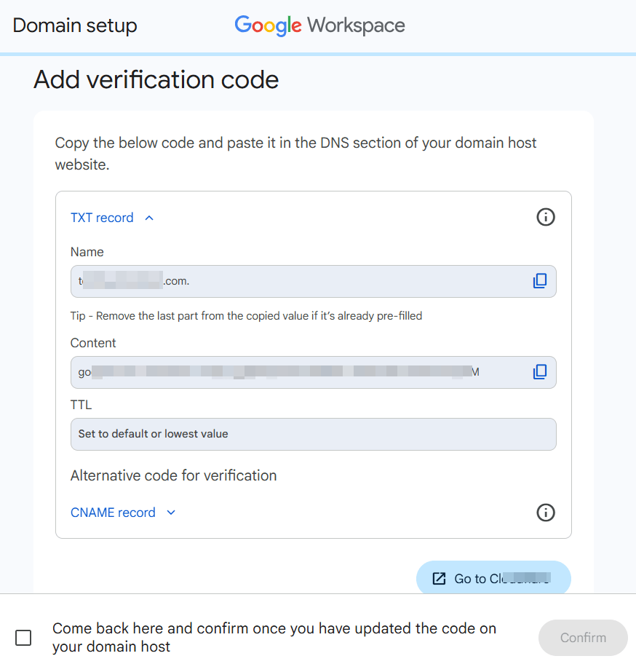Click the TTL field with default value
This screenshot has height=672, width=636.
(314, 434)
